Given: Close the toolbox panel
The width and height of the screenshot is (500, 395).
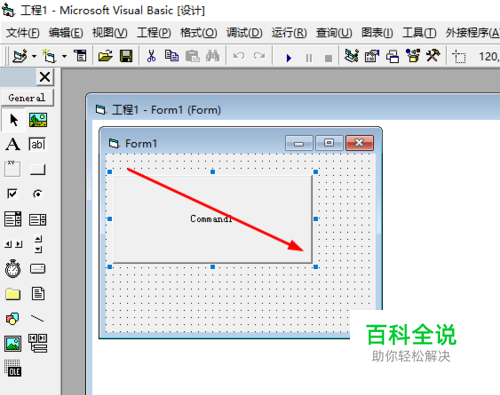Looking at the screenshot, I should pos(45,77).
